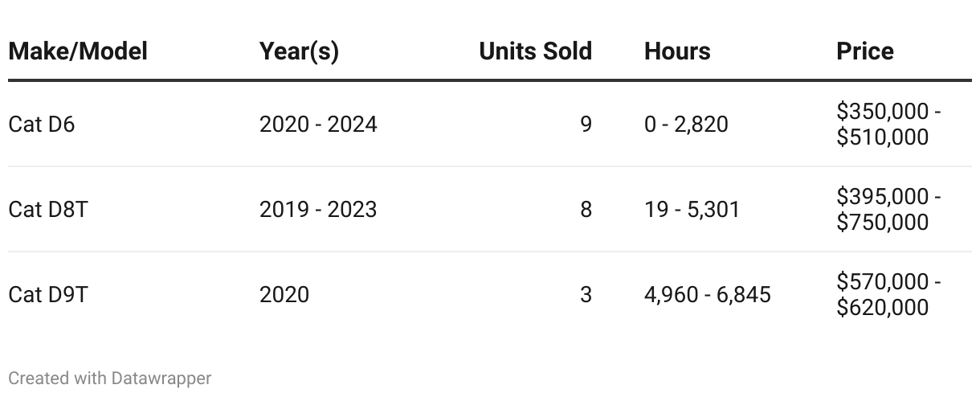The image size is (980, 397).
Task: Select the units sold value 9
Action: pos(586,125)
